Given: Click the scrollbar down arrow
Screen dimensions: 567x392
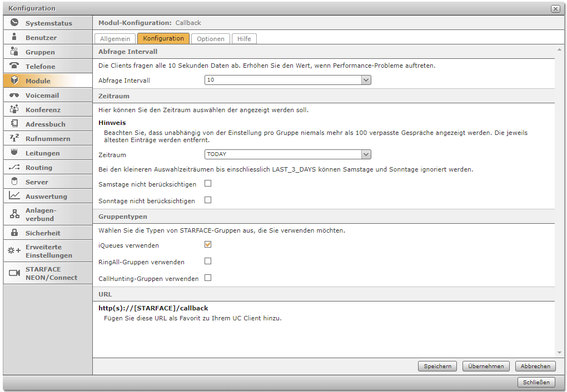Looking at the screenshot, I should click(559, 353).
